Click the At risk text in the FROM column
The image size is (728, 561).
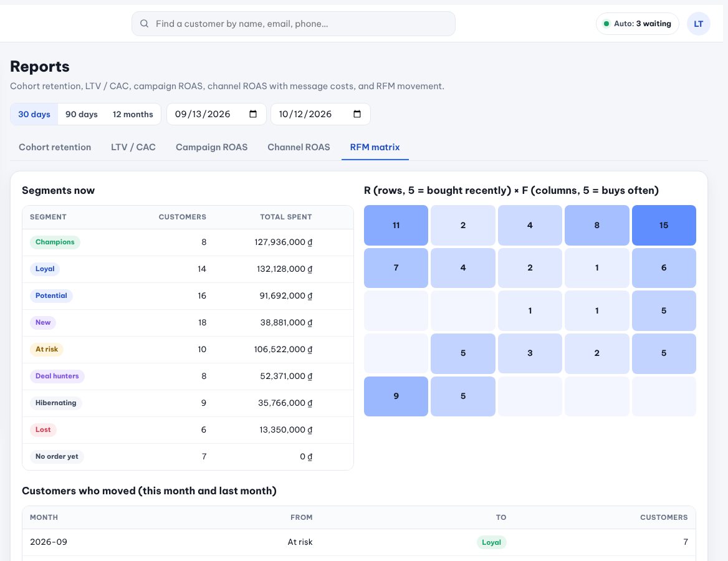point(300,542)
